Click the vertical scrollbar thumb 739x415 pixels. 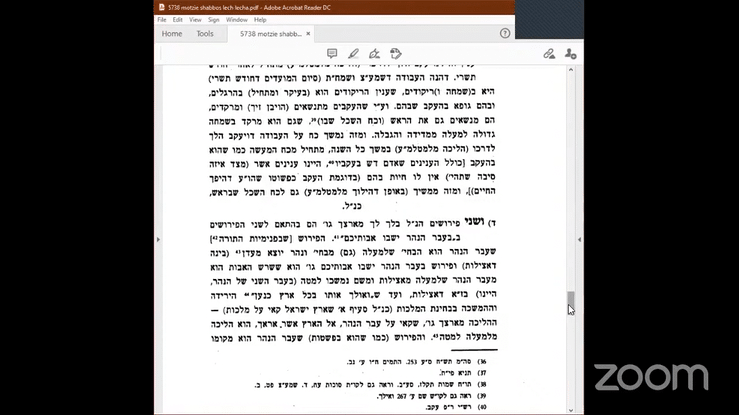point(570,302)
